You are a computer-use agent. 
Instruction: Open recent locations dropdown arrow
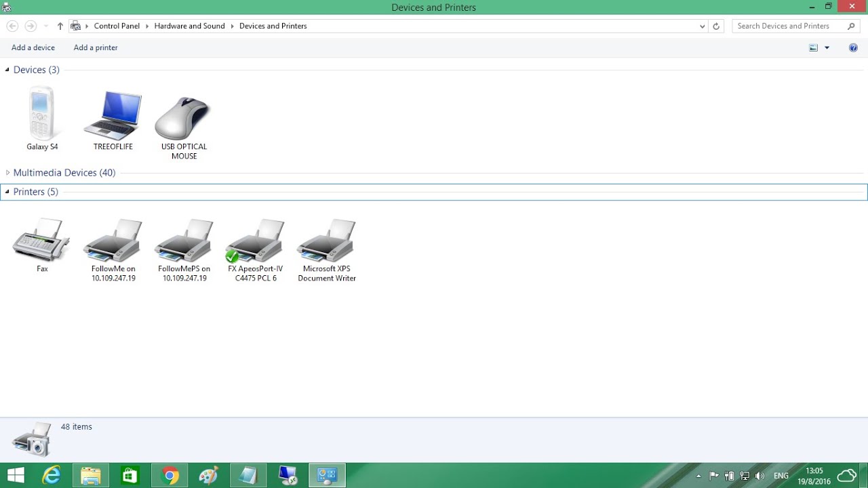coord(46,26)
